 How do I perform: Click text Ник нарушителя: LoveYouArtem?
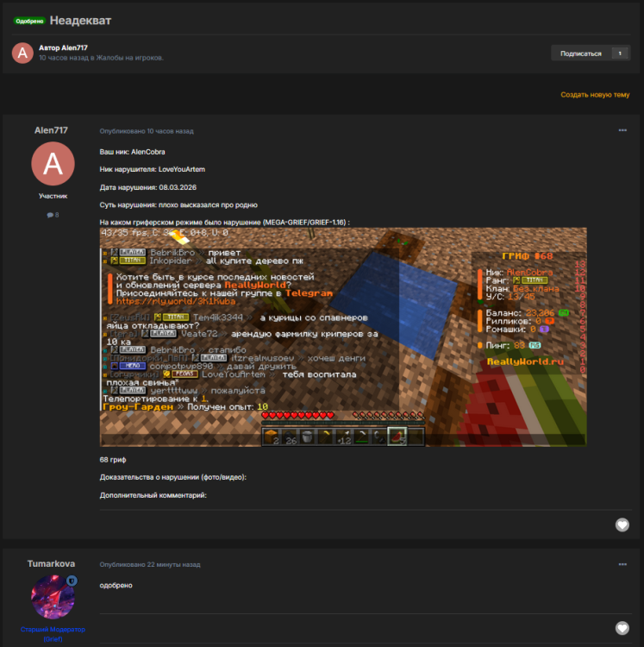click(x=152, y=170)
